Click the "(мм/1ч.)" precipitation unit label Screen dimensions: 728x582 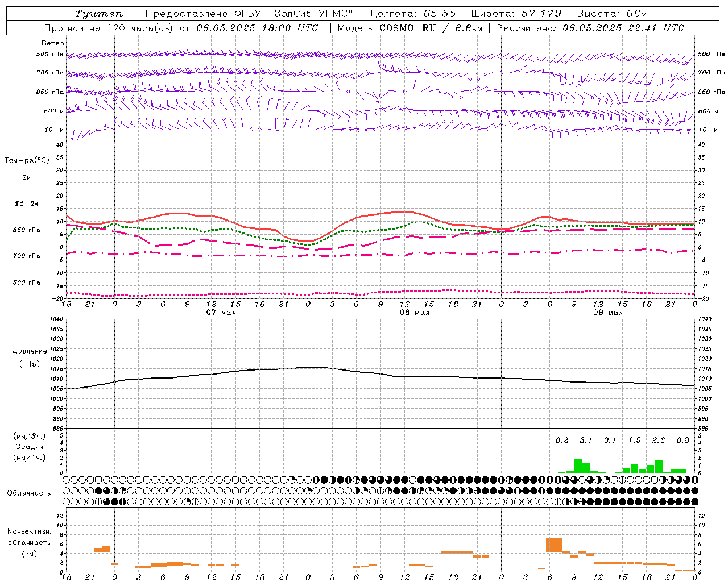tap(30, 458)
